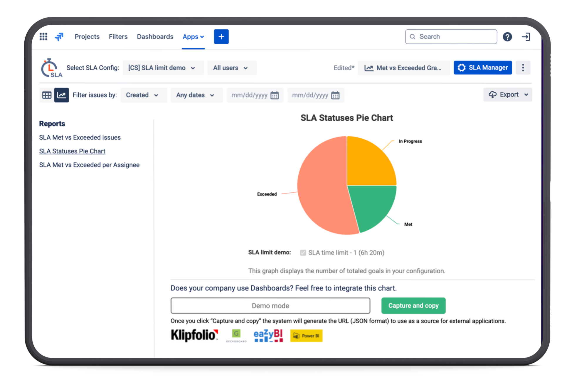Image resolution: width=574 pixels, height=392 pixels.
Task: Click the Capture and copy button
Action: [413, 305]
